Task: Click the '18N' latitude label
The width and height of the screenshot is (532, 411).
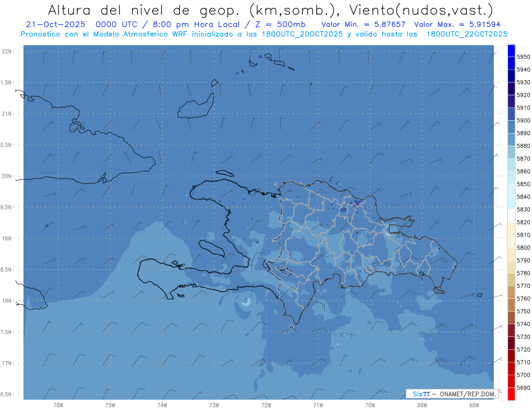Action: [7, 301]
